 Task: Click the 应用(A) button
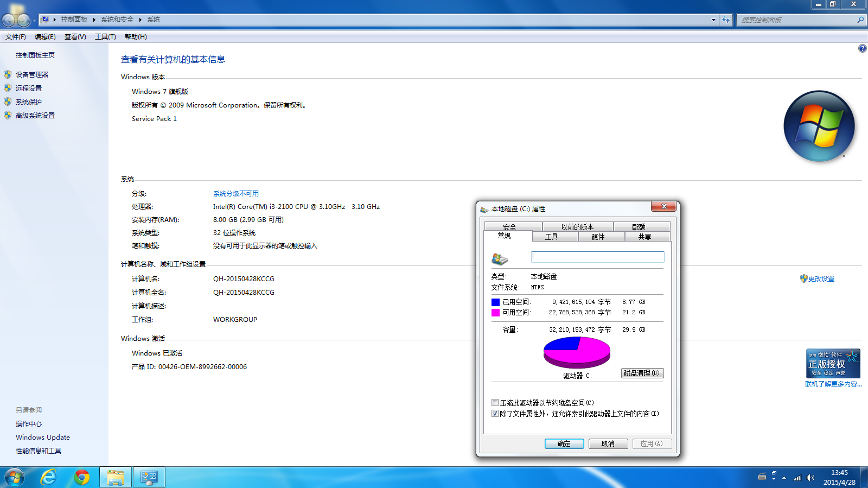click(652, 443)
